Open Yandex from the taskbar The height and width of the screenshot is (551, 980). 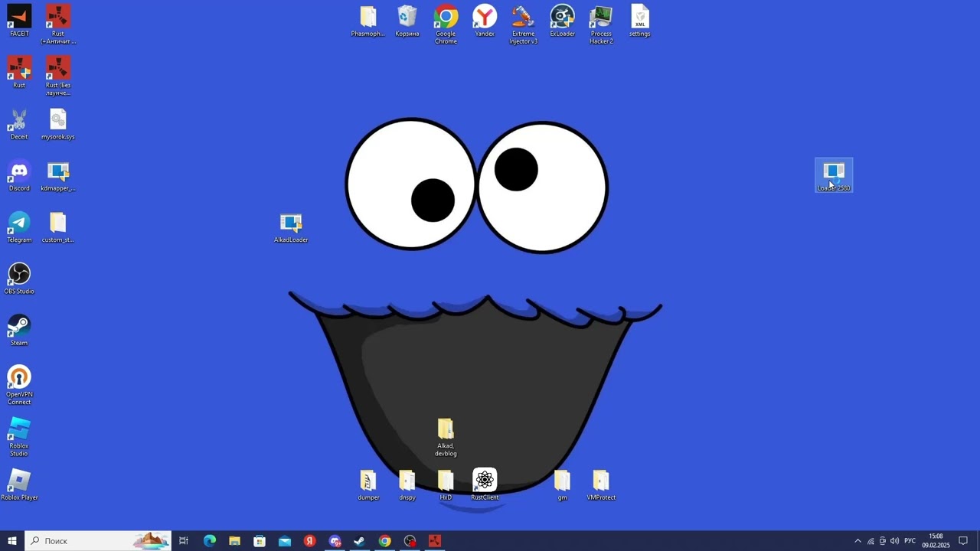309,541
